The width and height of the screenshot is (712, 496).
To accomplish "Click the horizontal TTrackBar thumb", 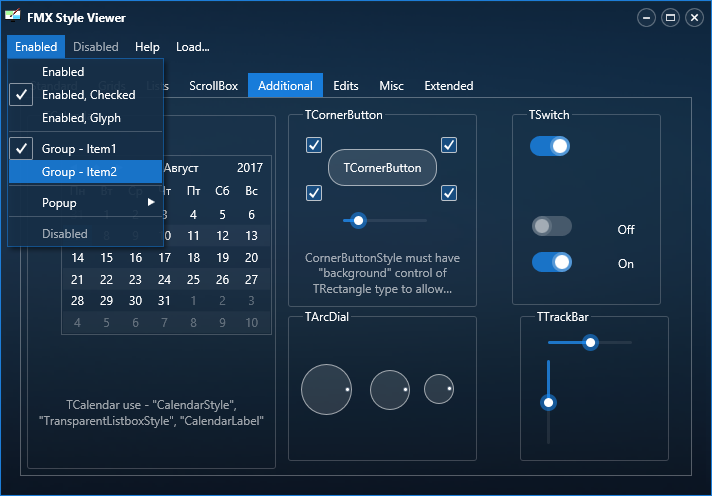I will point(590,342).
